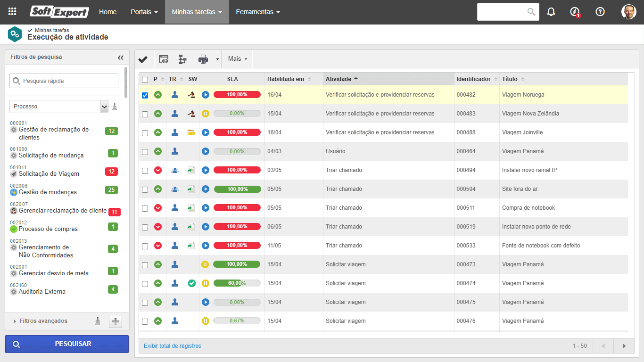
Task: Open the flowchart toolbar icon
Action: point(182,59)
